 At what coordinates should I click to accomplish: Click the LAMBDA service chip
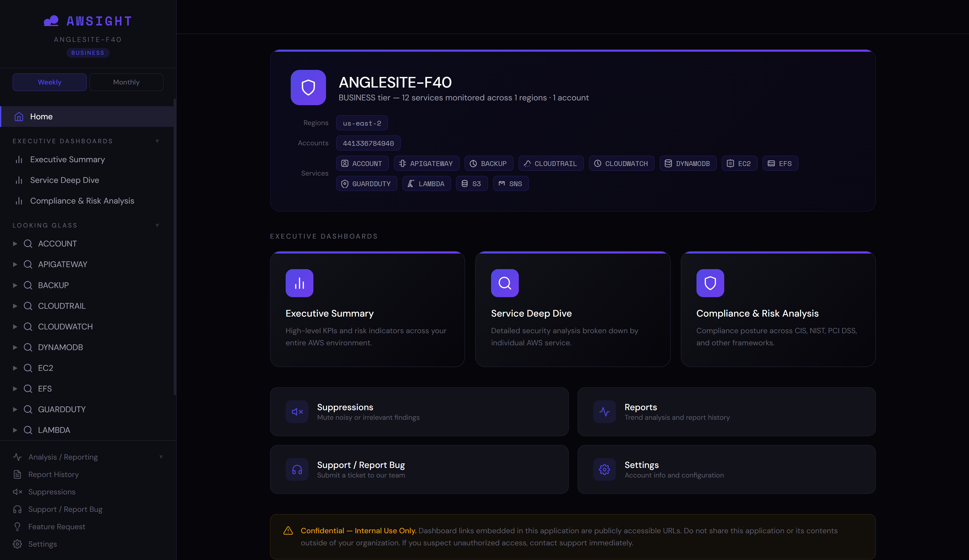[426, 184]
